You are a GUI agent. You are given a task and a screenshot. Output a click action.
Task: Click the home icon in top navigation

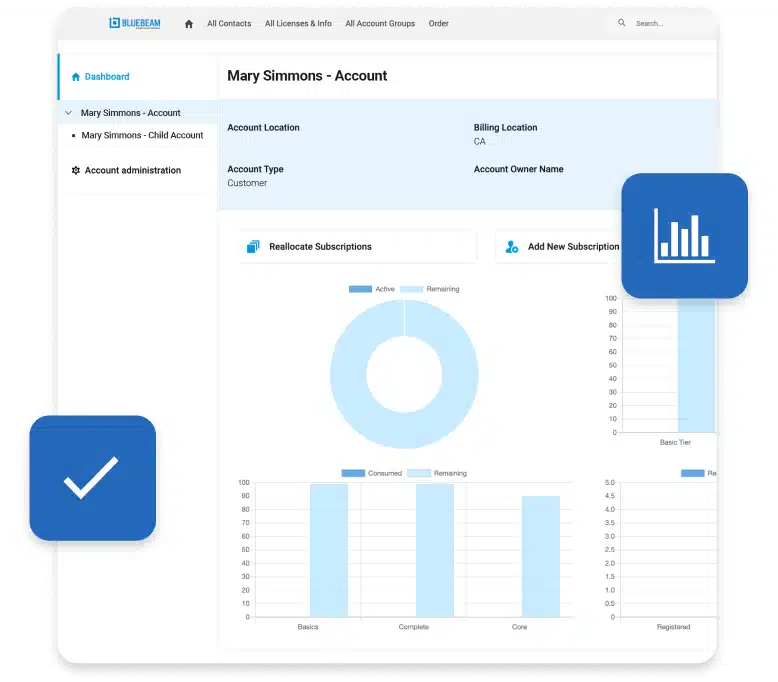pyautogui.click(x=189, y=24)
